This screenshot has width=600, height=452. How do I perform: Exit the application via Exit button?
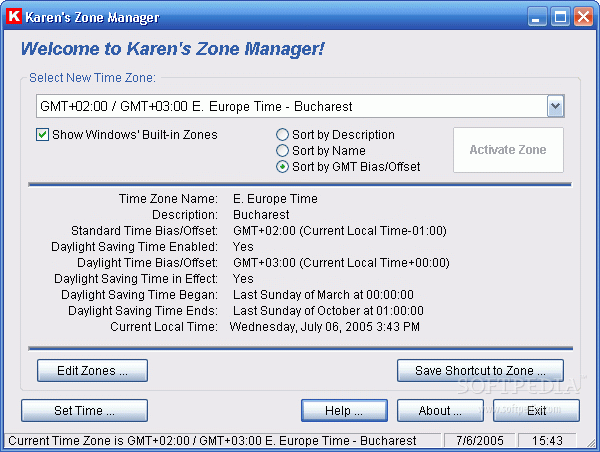(536, 411)
